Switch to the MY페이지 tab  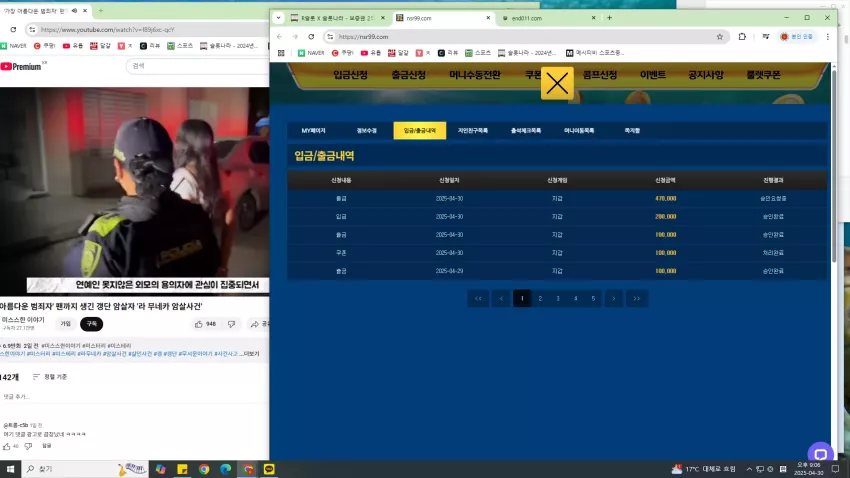click(313, 131)
